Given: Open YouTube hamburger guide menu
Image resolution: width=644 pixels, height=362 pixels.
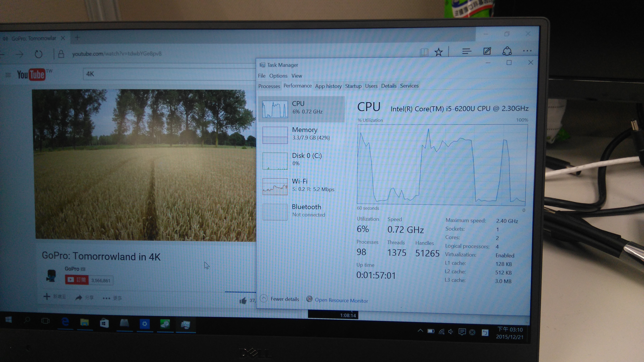Looking at the screenshot, I should (8, 75).
